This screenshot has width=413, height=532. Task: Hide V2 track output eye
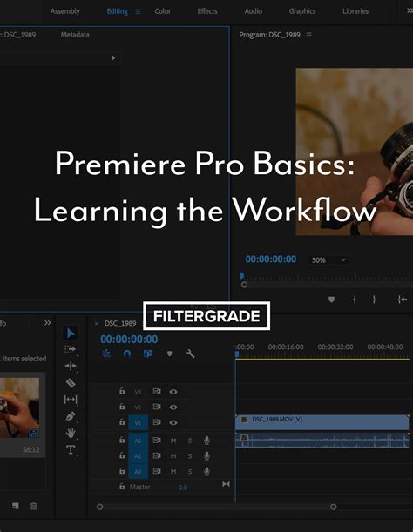pos(173,407)
